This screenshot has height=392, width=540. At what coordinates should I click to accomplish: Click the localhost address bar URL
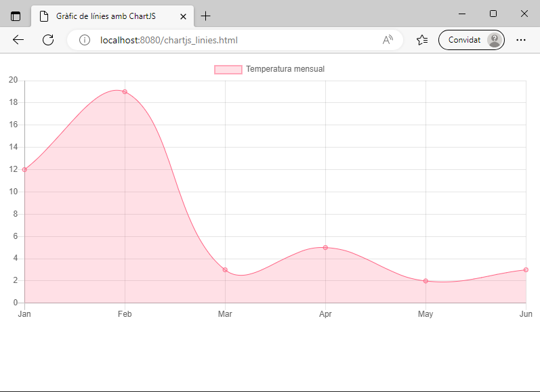click(169, 40)
